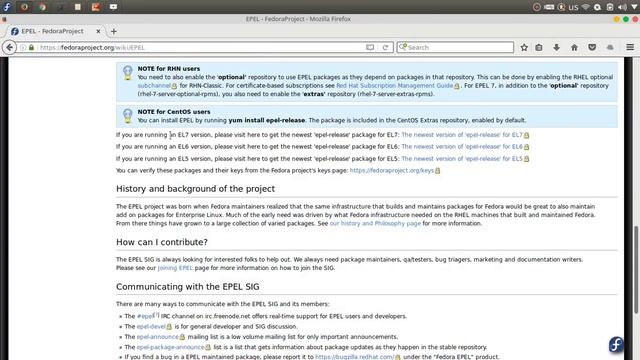Open a new tab with the plus button
This screenshot has width=640, height=360.
tap(113, 31)
